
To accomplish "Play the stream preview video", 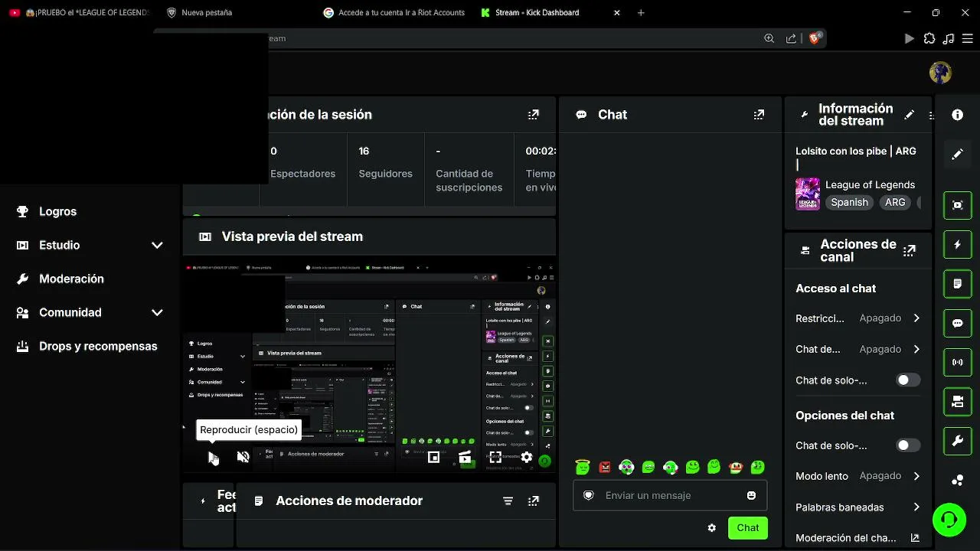I will click(x=213, y=457).
